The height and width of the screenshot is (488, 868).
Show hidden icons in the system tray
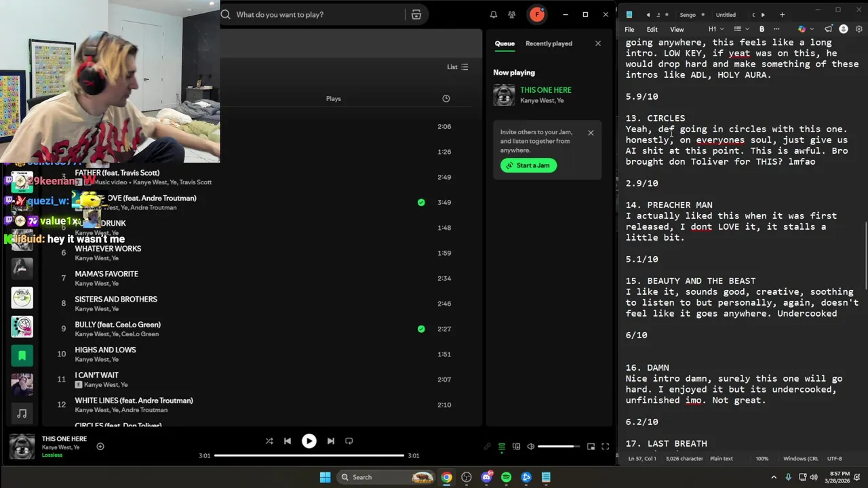point(774,477)
